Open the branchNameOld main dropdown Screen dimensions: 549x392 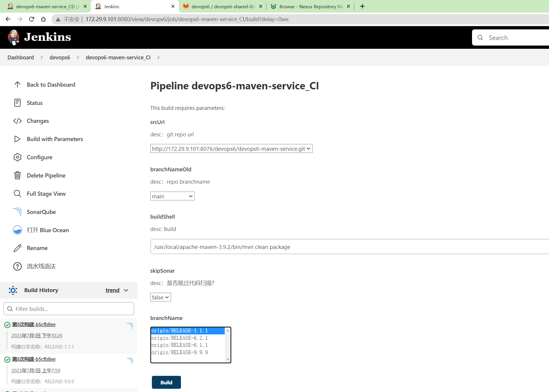click(x=172, y=196)
